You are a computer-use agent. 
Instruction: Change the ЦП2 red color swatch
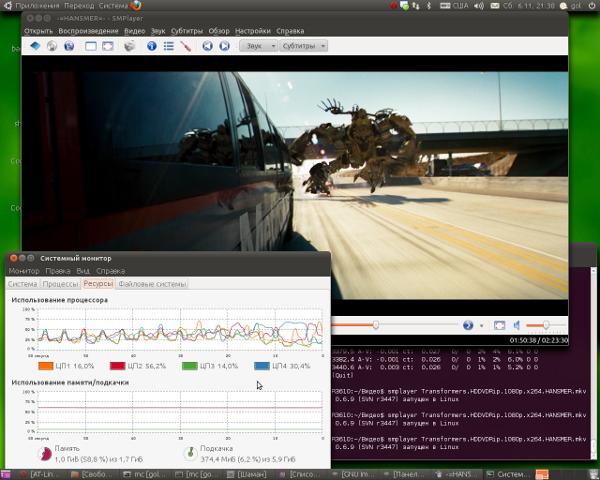pyautogui.click(x=117, y=366)
